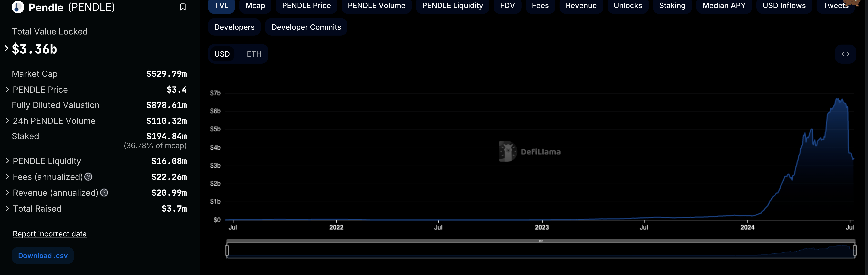The image size is (868, 275).
Task: Switch chart denomination to ETH
Action: [x=254, y=54]
